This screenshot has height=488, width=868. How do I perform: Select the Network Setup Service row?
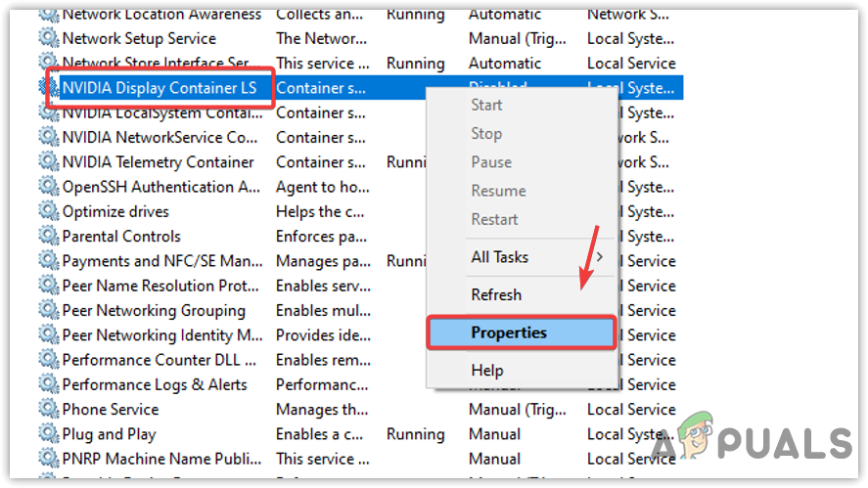(x=140, y=38)
